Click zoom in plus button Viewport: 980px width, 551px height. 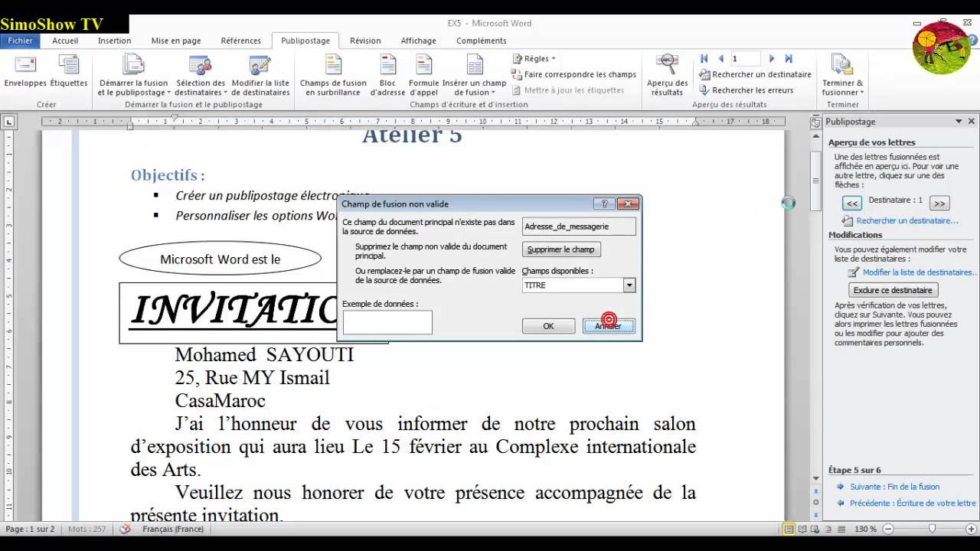click(x=972, y=529)
